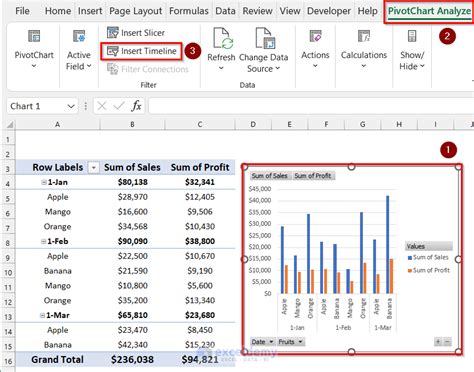
Task: Click the $10,800 Mango sales cell
Action: tap(132, 286)
